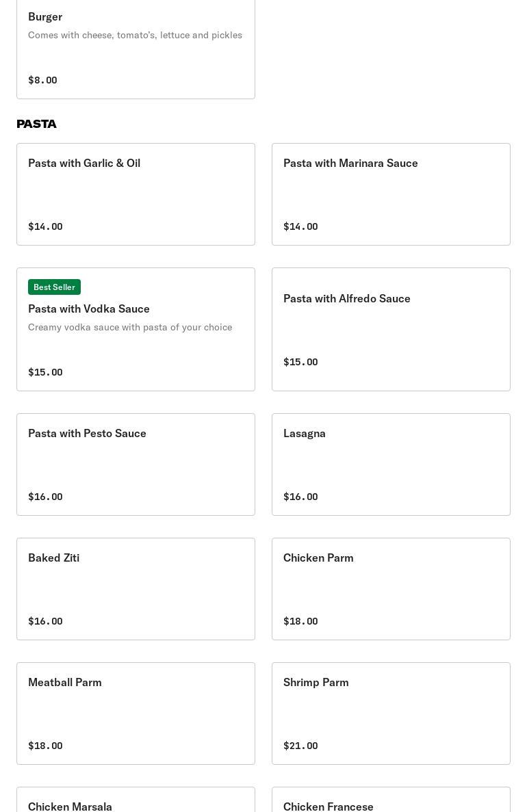527x812 pixels.
Task: Click the $18.00 Chicken Parm price
Action: point(300,621)
